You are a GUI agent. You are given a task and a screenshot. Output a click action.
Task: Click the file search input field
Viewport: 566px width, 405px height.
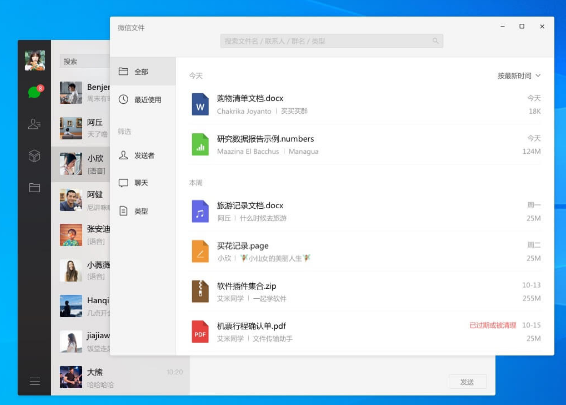click(x=331, y=41)
